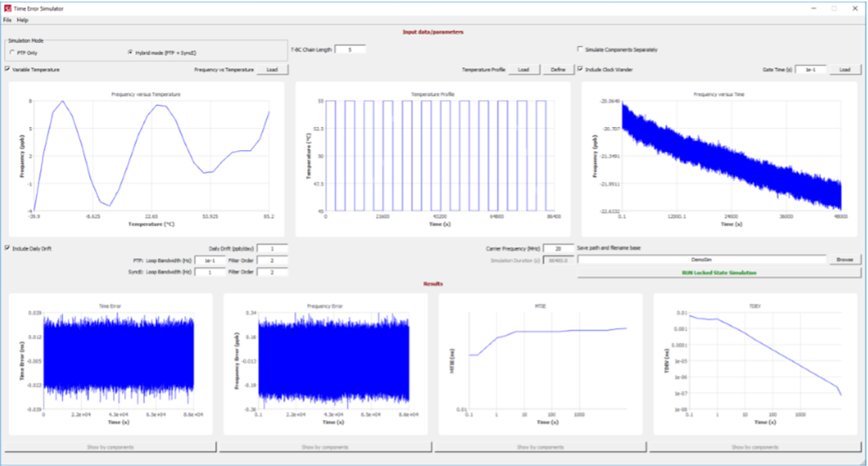
Task: Show MTIE plot by components
Action: click(x=540, y=446)
